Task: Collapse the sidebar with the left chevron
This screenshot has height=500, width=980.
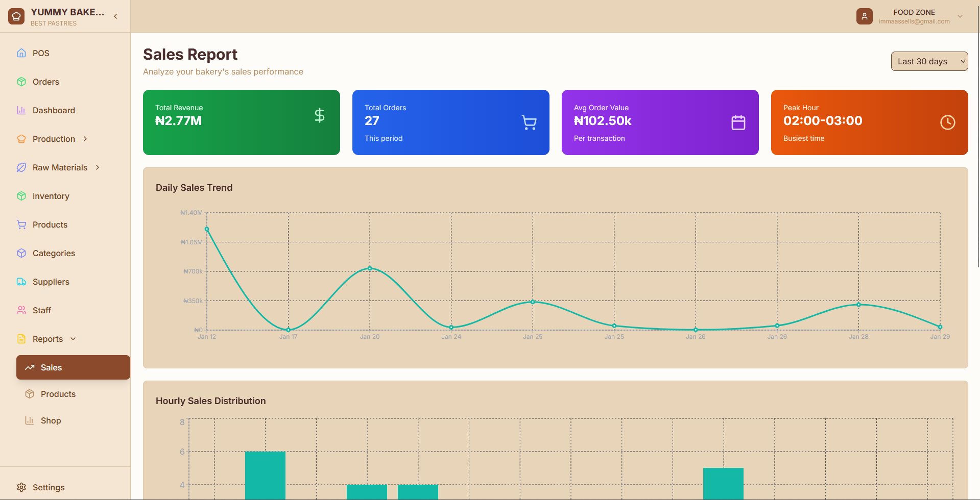Action: pyautogui.click(x=116, y=16)
